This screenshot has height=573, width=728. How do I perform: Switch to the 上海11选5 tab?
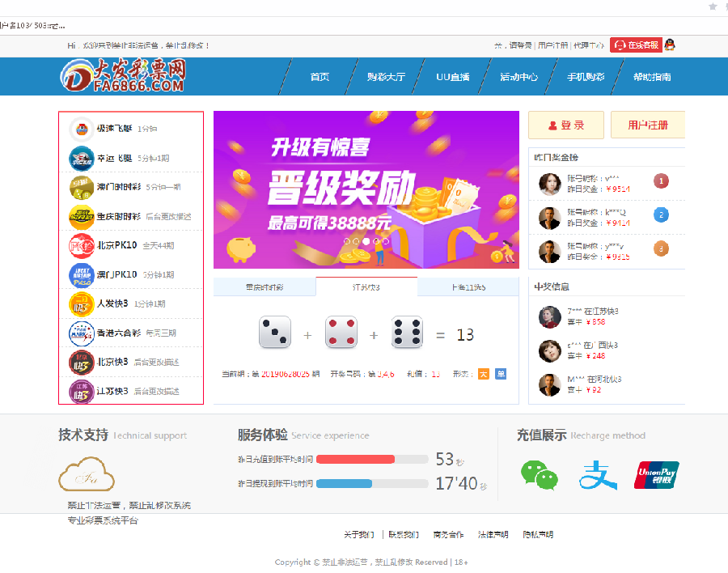(x=468, y=287)
